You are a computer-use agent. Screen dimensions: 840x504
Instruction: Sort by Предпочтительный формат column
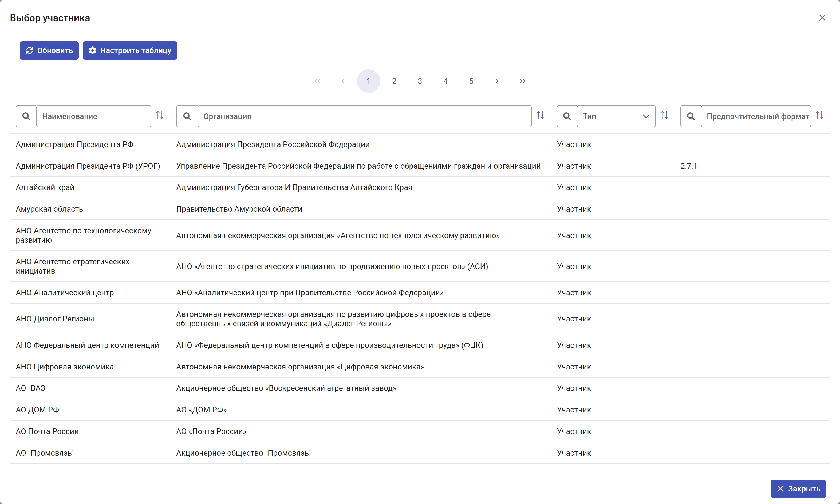click(820, 115)
